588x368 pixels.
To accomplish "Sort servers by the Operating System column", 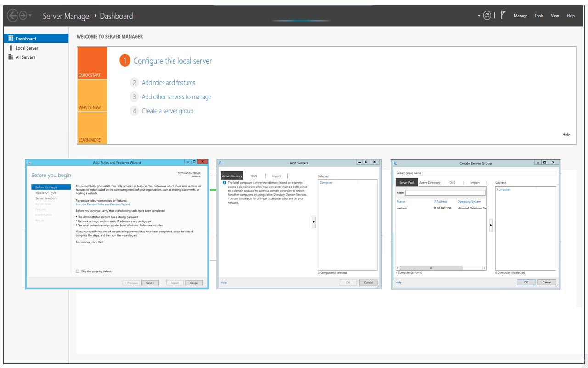I will (469, 201).
